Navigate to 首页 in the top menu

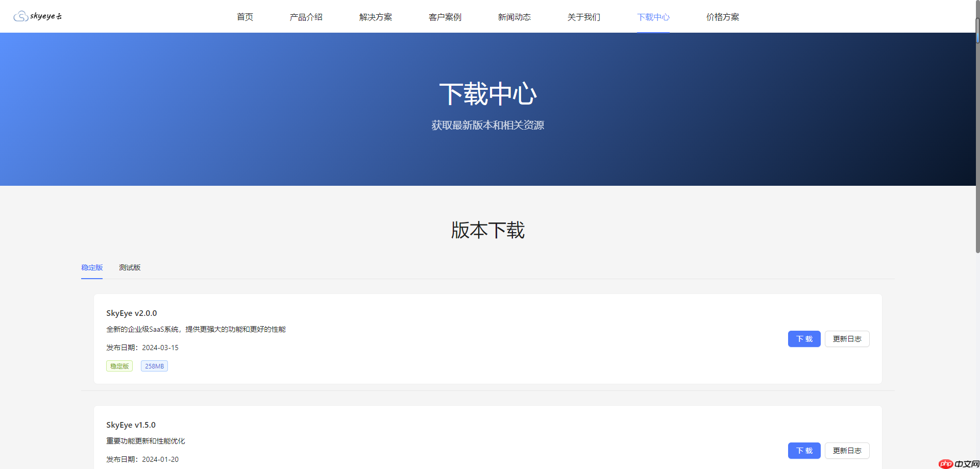click(x=244, y=17)
